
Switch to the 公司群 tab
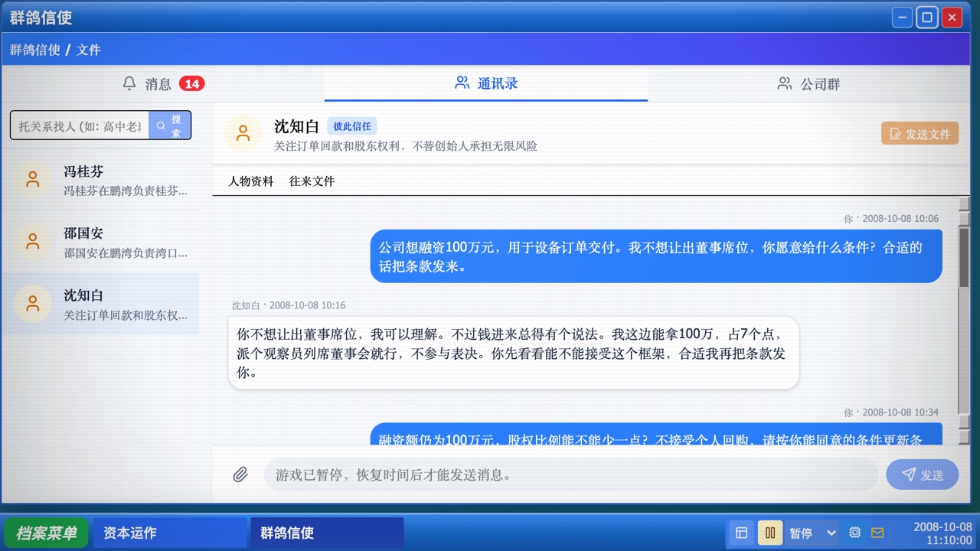pyautogui.click(x=808, y=83)
